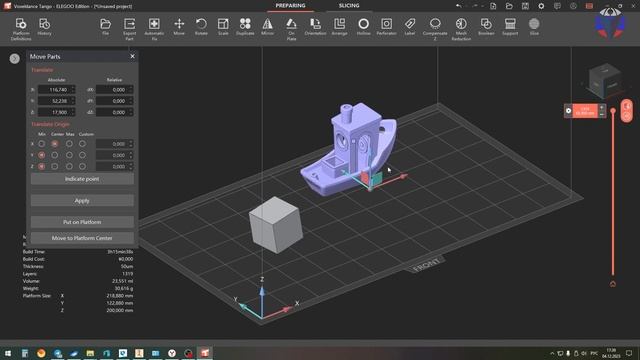The image size is (640, 360).
Task: Open Windows Start menu
Action: tap(8, 353)
